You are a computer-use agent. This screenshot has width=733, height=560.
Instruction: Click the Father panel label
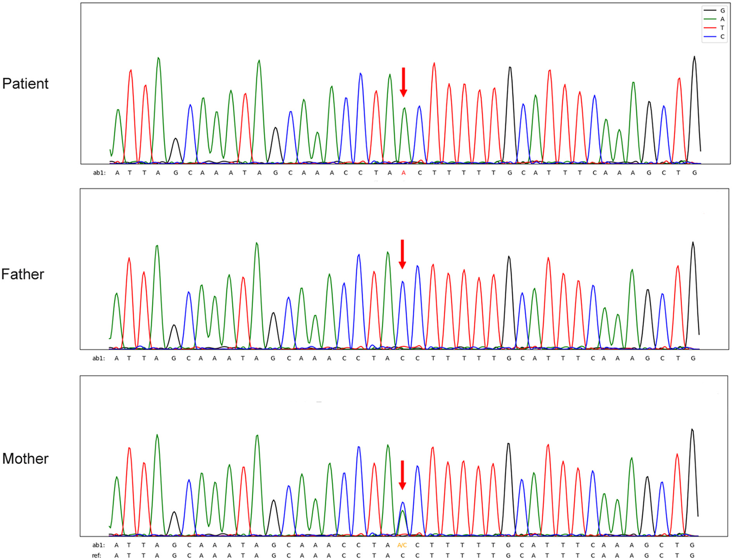click(x=23, y=274)
